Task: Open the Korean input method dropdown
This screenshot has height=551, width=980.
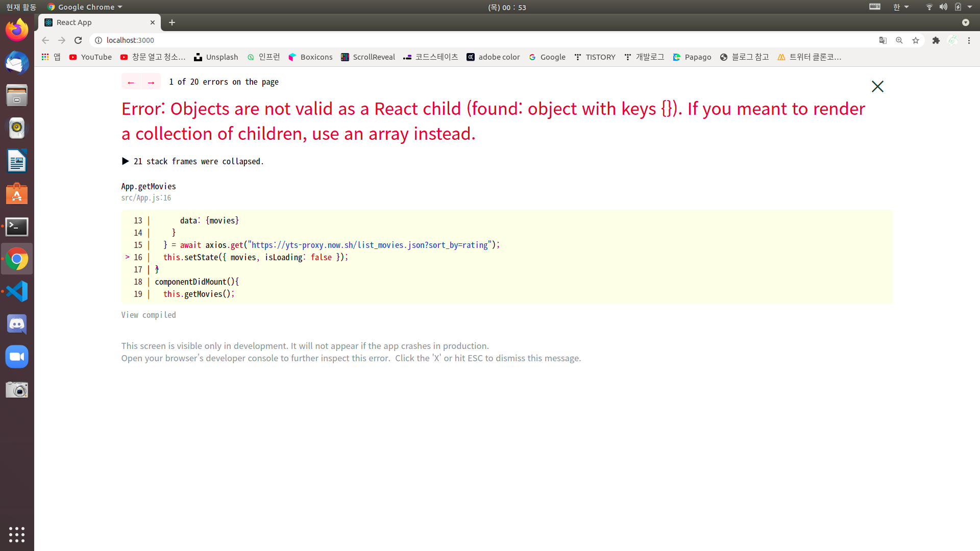Action: pyautogui.click(x=900, y=7)
